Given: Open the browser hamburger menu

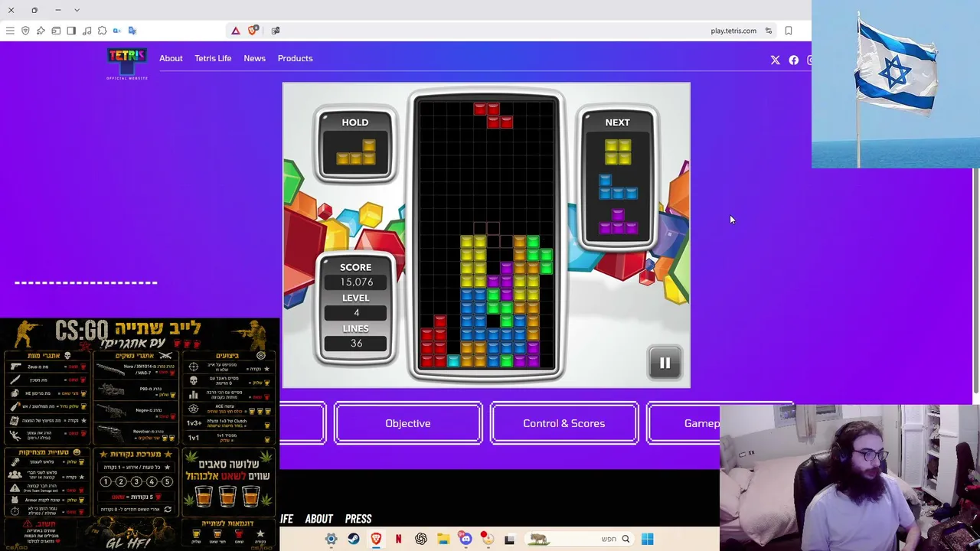Looking at the screenshot, I should tap(10, 31).
